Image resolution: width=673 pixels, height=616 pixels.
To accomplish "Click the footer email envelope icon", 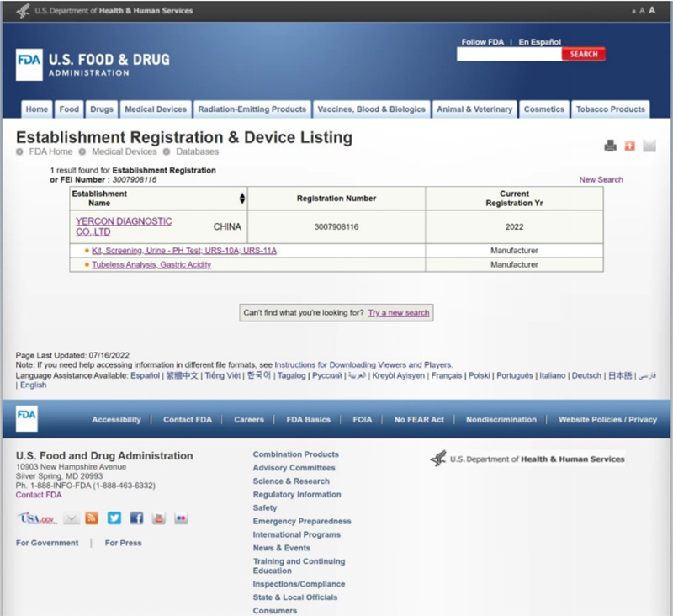I will [72, 518].
